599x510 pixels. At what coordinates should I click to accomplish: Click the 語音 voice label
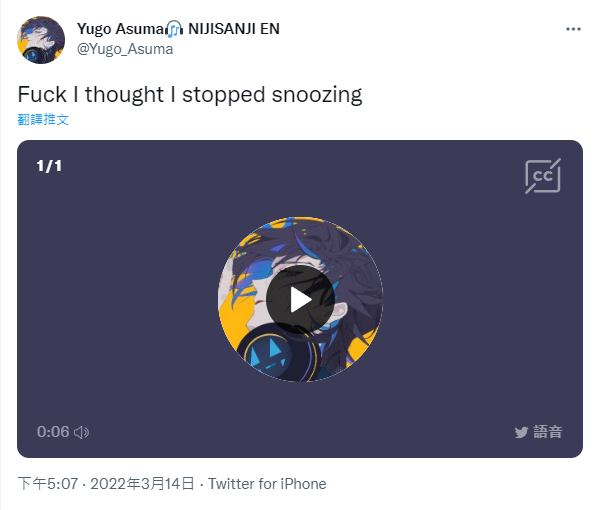tap(548, 432)
